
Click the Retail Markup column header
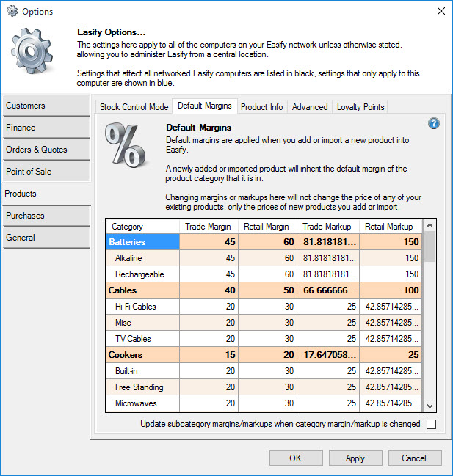(x=391, y=227)
